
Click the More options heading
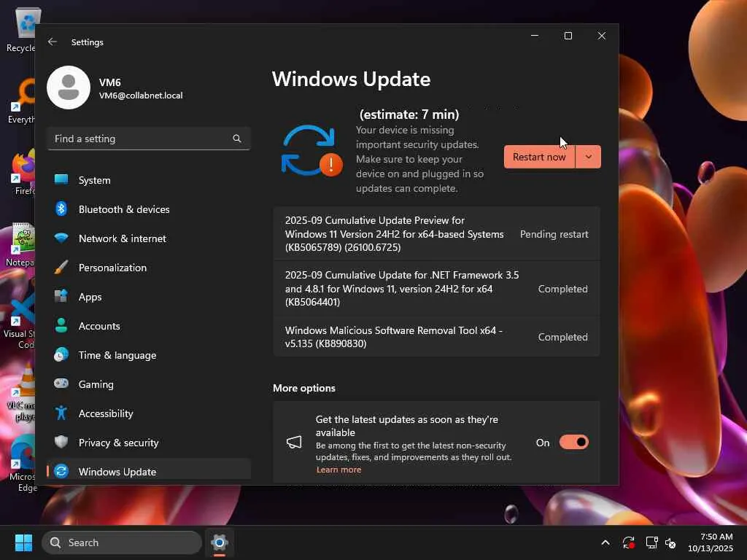(304, 388)
